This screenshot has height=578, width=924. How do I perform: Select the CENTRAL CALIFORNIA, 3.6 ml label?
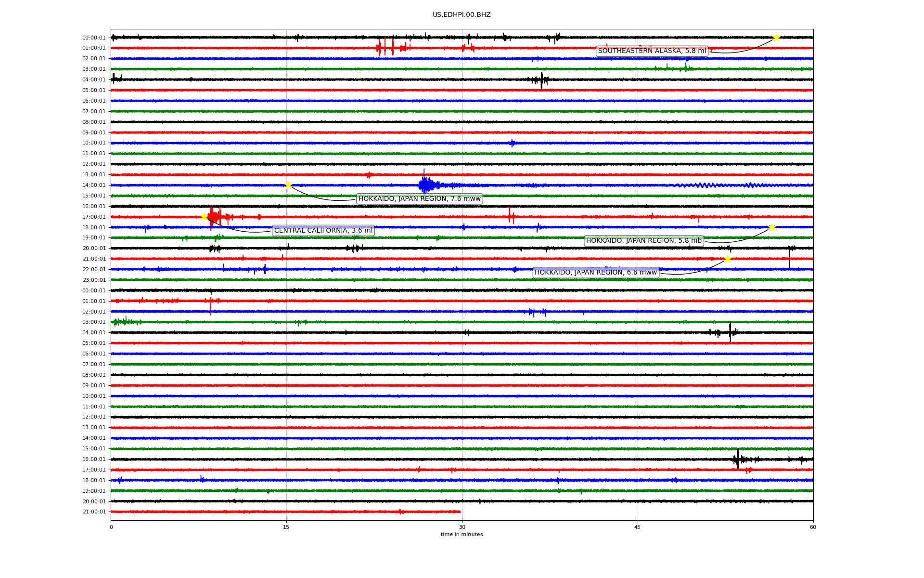(x=323, y=231)
